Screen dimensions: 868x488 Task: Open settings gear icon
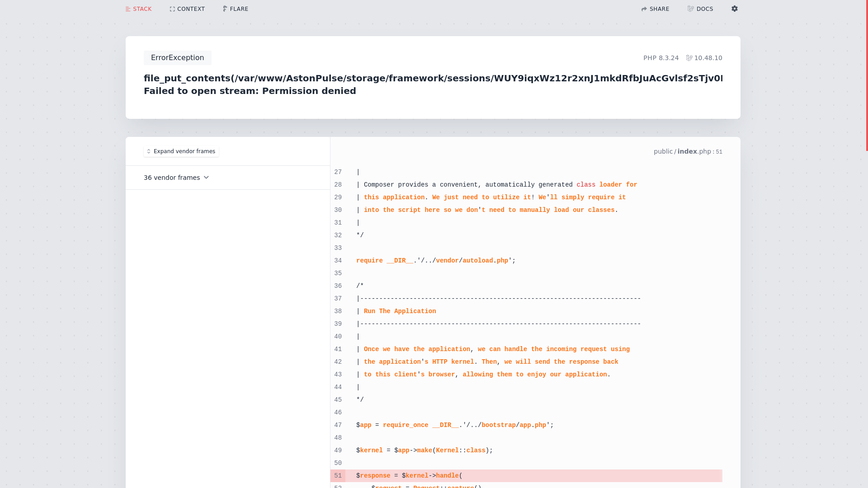735,9
